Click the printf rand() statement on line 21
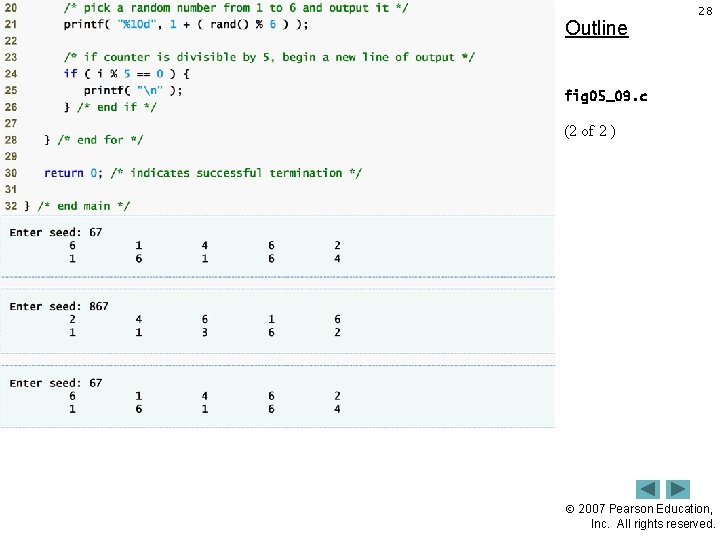Screen dimensions: 720x540 [x=186, y=24]
